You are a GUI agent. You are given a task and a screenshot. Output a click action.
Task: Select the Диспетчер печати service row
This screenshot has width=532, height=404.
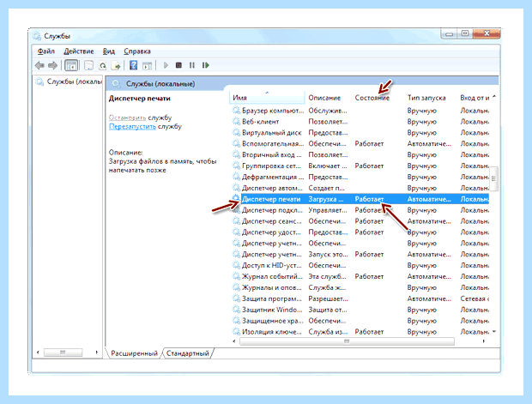coord(360,199)
